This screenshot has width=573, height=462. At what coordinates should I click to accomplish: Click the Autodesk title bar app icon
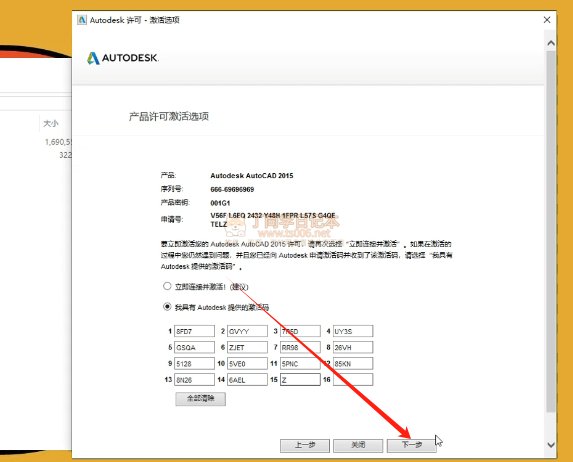82,20
